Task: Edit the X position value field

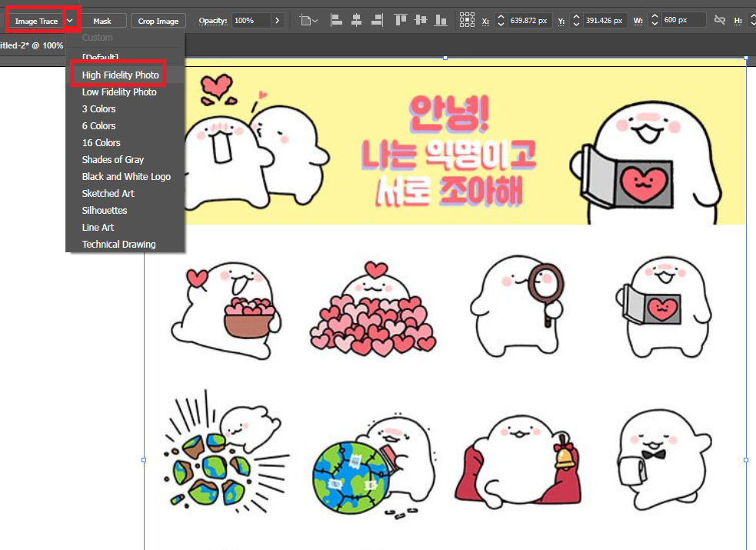Action: tap(529, 21)
